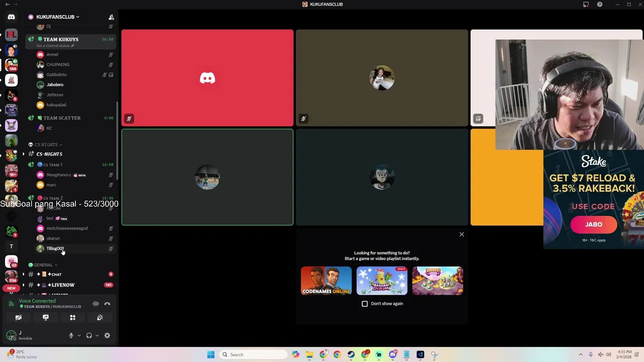Open the soundboard icon
This screenshot has height=362, width=644.
(x=100, y=317)
